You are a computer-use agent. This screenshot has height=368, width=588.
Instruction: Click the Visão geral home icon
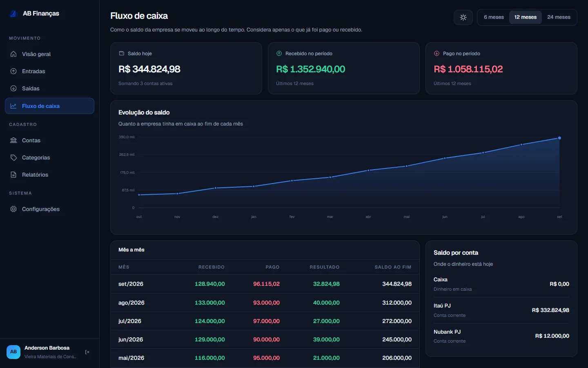click(x=13, y=54)
